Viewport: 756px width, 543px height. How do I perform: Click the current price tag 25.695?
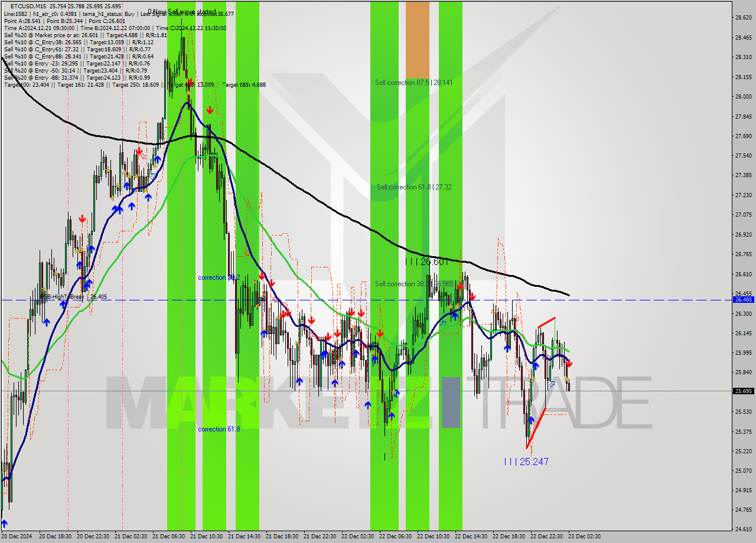pyautogui.click(x=743, y=391)
